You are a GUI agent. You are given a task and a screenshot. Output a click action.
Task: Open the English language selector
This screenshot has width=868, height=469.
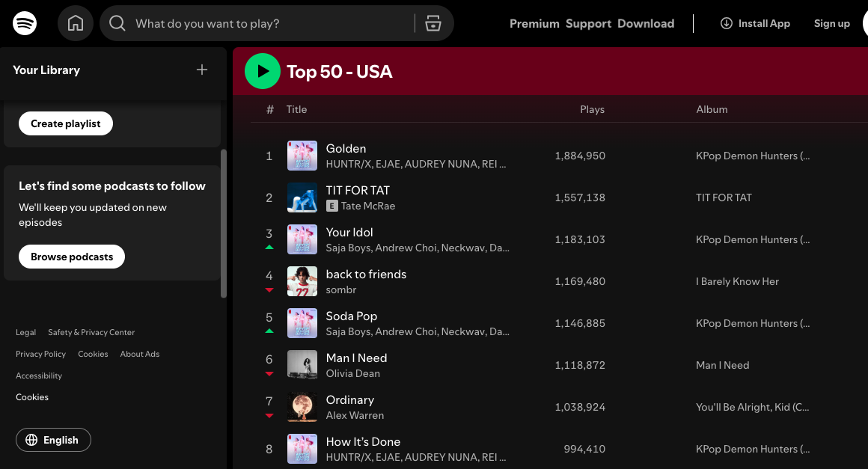(53, 440)
